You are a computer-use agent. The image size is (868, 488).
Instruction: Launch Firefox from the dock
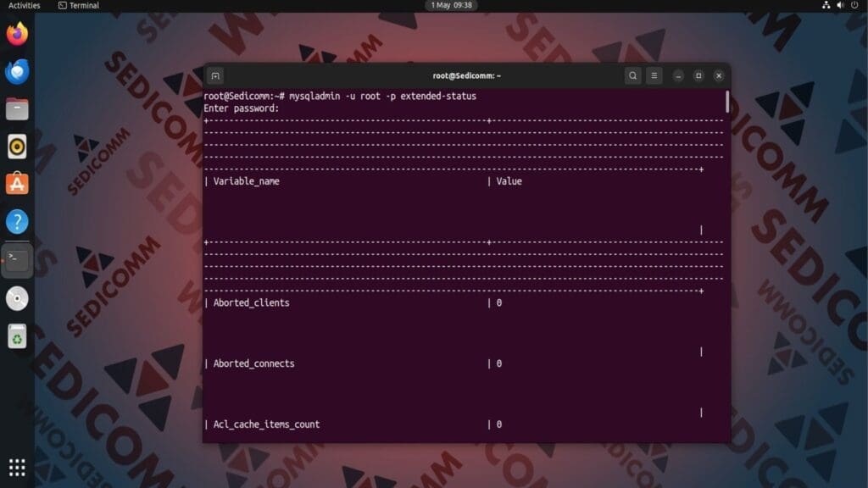pos(17,35)
